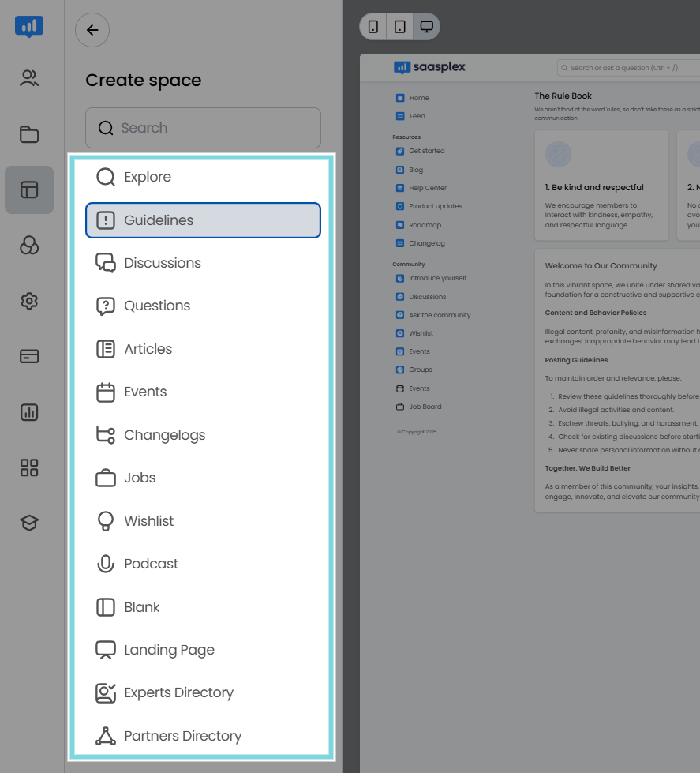Viewport: 700px width, 773px height.
Task: Select the Articles space template
Action: tap(203, 349)
